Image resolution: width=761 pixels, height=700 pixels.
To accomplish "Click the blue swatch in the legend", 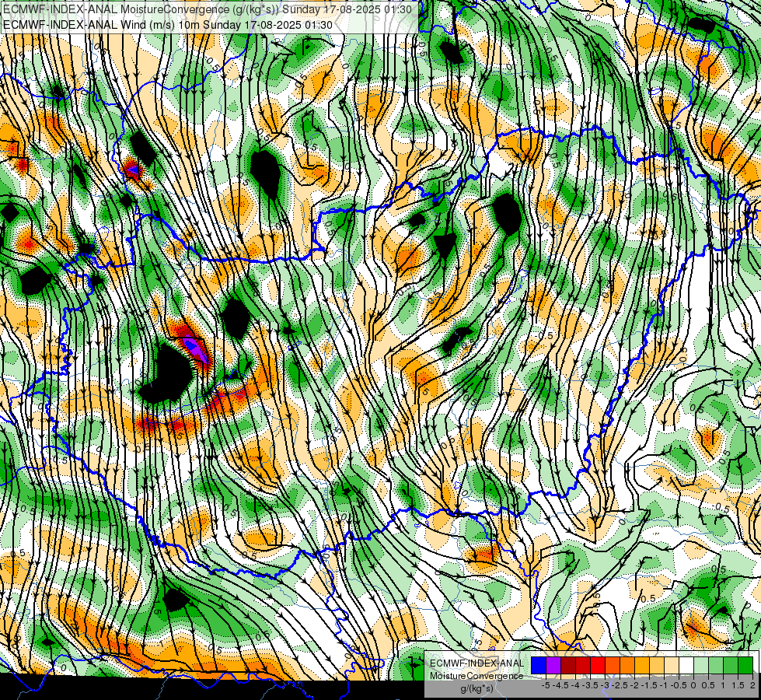I will 539,666.
